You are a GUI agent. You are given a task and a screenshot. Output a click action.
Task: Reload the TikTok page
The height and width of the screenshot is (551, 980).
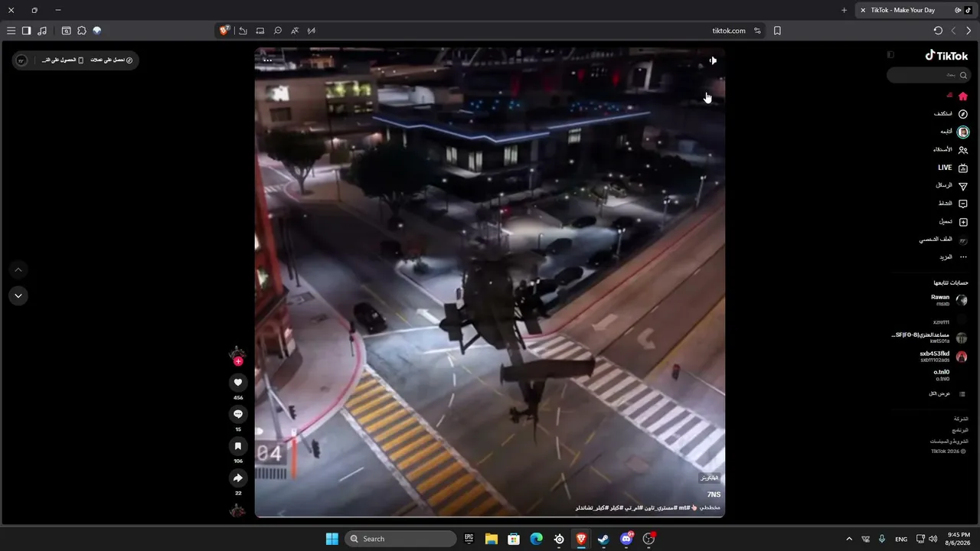point(938,31)
